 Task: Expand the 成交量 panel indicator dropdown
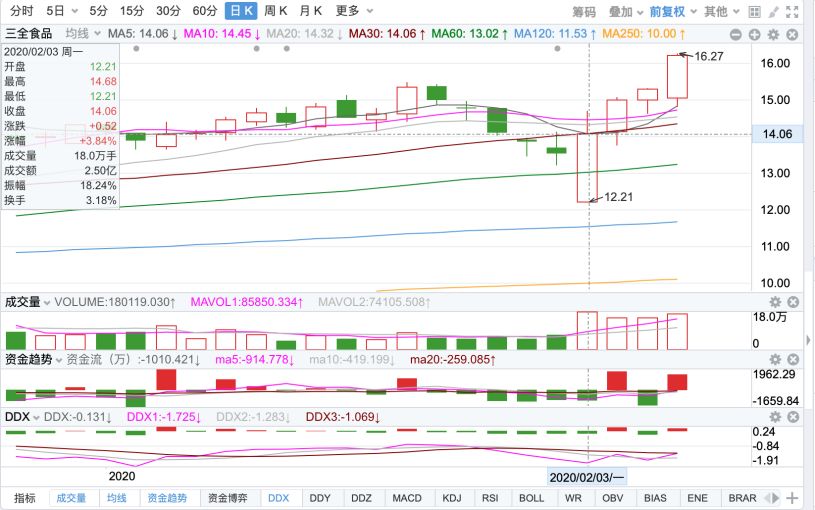click(x=47, y=303)
